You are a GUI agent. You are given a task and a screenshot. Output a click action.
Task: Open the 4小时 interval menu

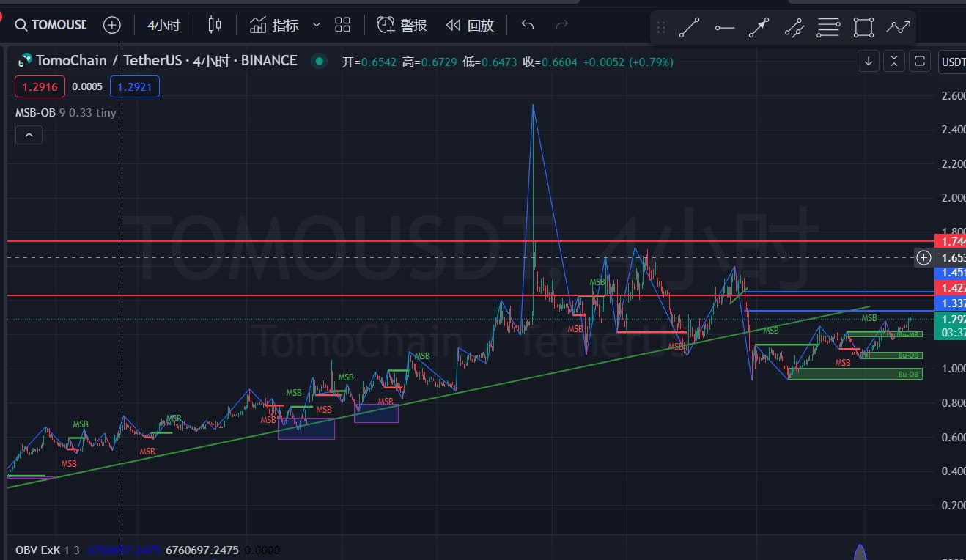click(x=163, y=26)
